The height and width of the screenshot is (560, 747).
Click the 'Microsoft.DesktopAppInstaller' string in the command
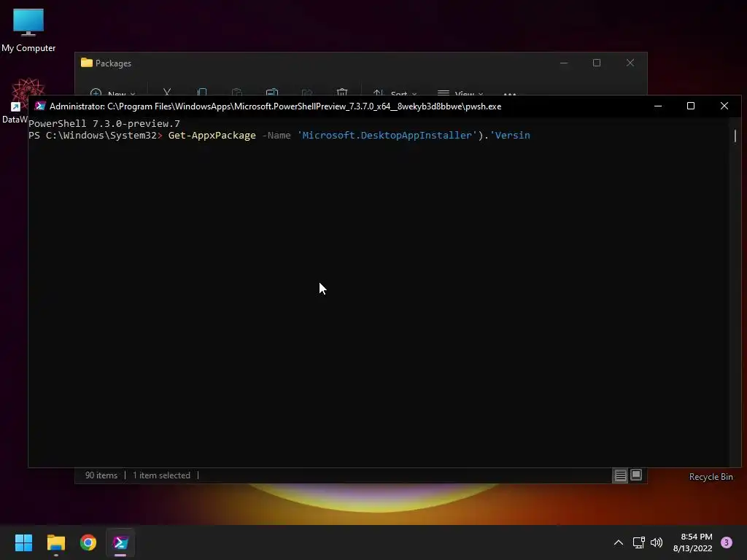pyautogui.click(x=387, y=136)
